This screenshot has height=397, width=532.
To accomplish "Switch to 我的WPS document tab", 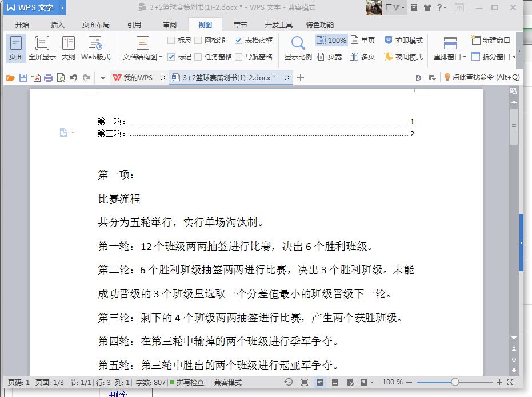I will (x=134, y=78).
